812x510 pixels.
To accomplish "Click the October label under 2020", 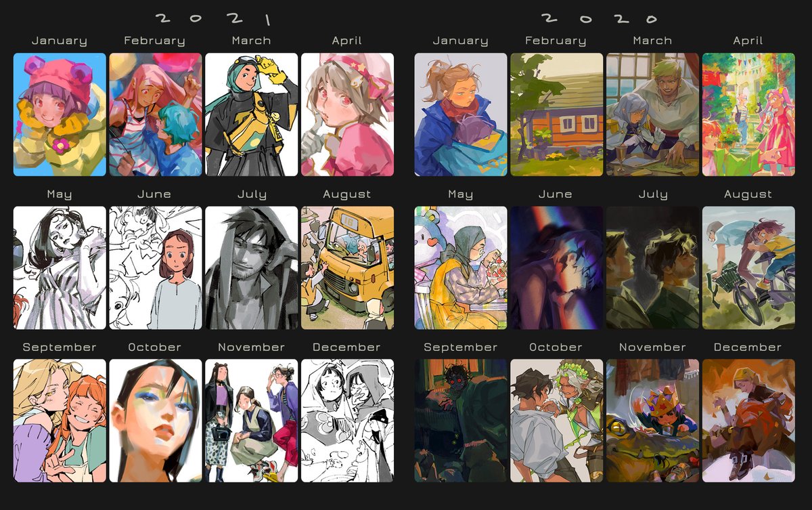I will [x=556, y=347].
